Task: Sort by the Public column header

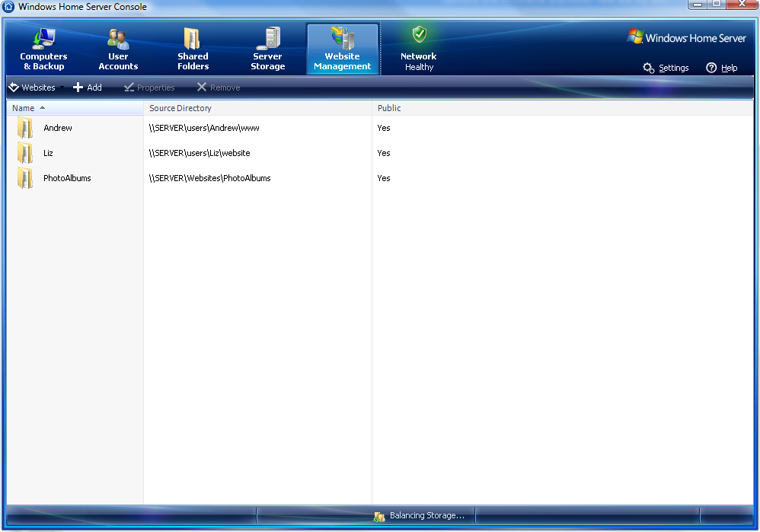Action: click(563, 108)
